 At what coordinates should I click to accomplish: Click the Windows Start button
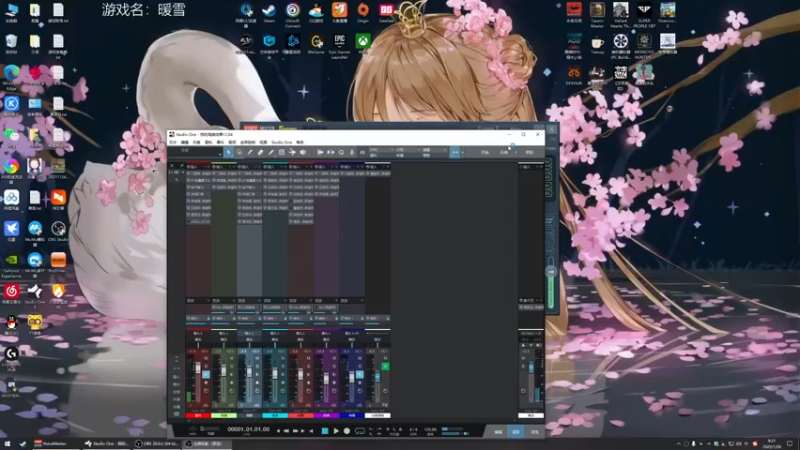(7, 444)
